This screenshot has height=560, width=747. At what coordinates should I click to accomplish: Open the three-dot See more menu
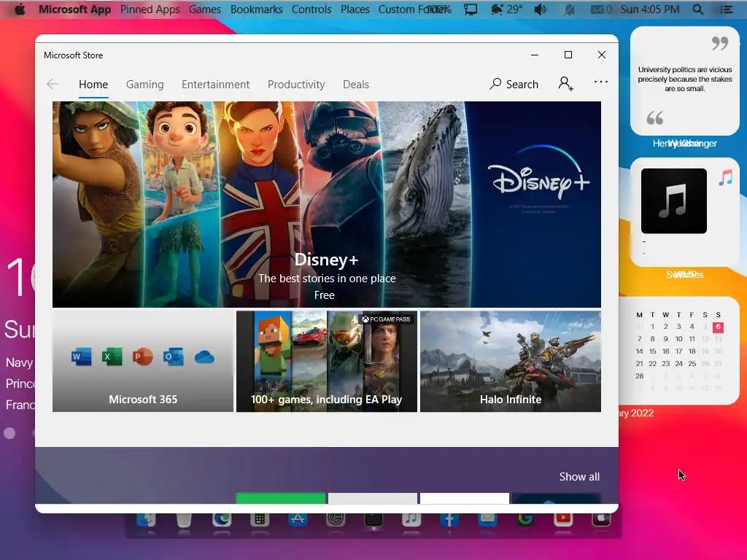pos(601,82)
